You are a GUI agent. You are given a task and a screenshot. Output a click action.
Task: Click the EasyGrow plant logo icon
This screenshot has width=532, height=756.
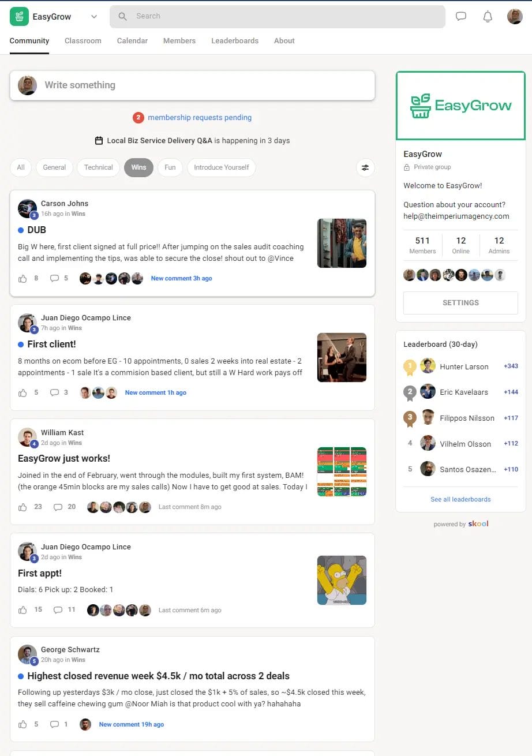(x=20, y=17)
